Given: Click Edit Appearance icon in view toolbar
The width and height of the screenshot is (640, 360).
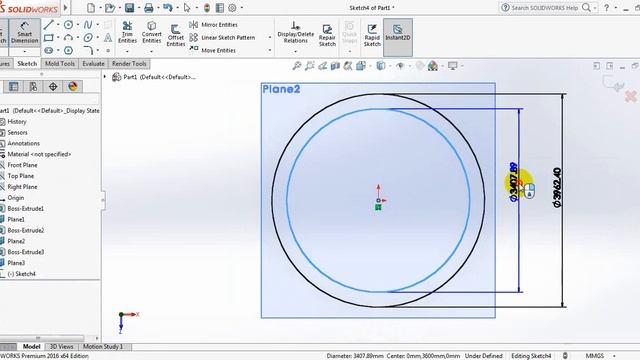Looking at the screenshot, I should click(x=433, y=66).
